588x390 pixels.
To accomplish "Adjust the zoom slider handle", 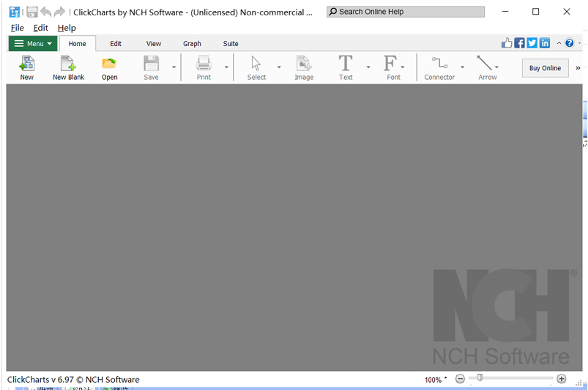I will pyautogui.click(x=480, y=378).
